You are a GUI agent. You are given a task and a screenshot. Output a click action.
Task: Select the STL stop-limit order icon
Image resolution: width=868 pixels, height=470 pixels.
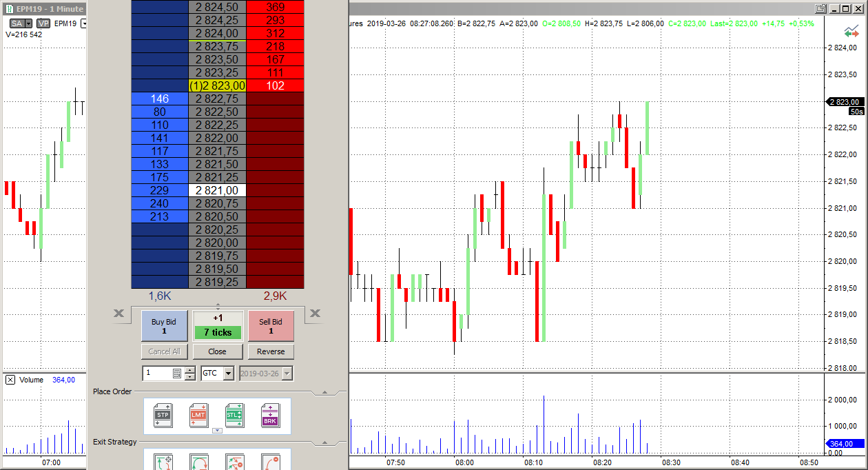pos(234,416)
